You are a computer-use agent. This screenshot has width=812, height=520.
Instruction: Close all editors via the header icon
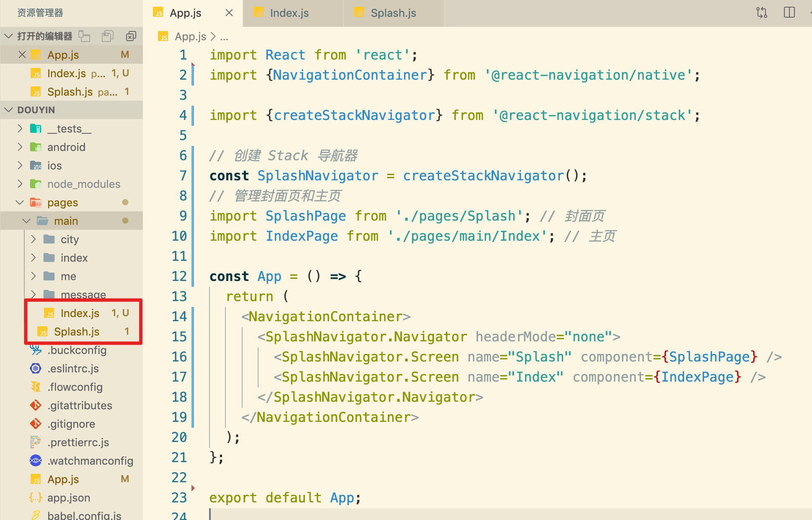click(x=131, y=36)
